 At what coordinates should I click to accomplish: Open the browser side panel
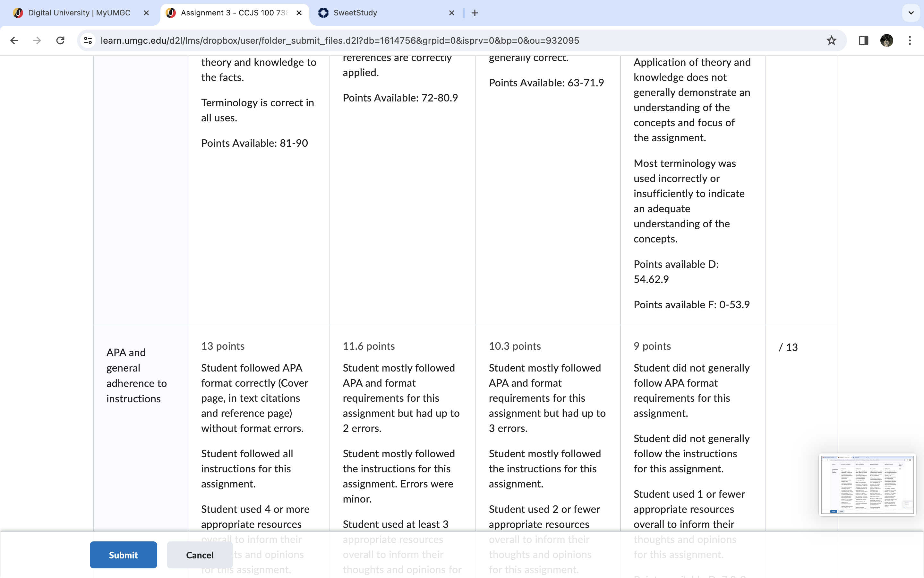[x=863, y=40]
